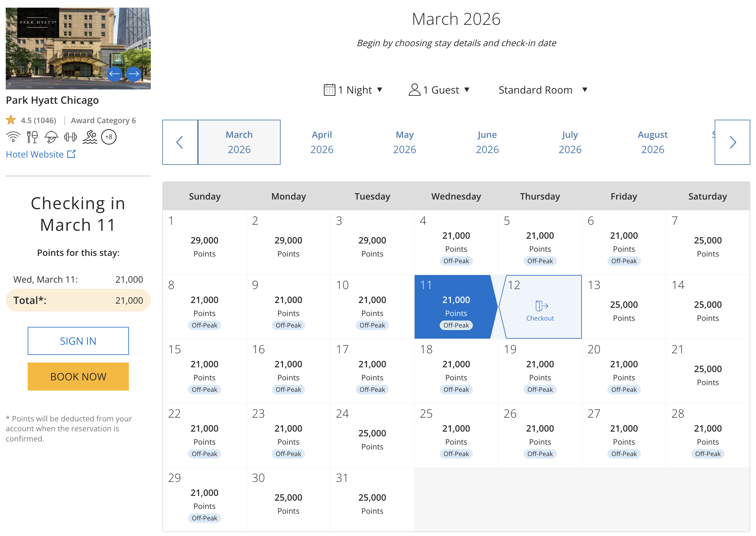Click the fitness dumbbell amenity icon
Viewport: 756px width, 536px height.
(70, 137)
